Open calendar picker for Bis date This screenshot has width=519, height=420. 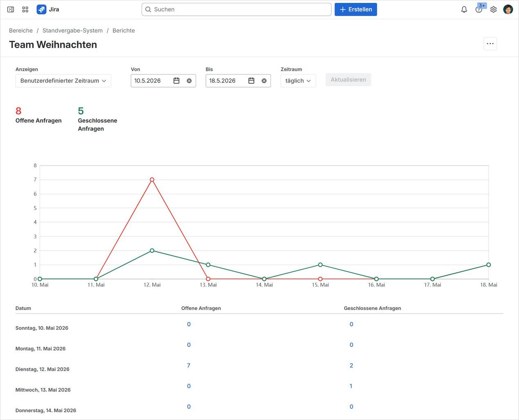pyautogui.click(x=251, y=81)
